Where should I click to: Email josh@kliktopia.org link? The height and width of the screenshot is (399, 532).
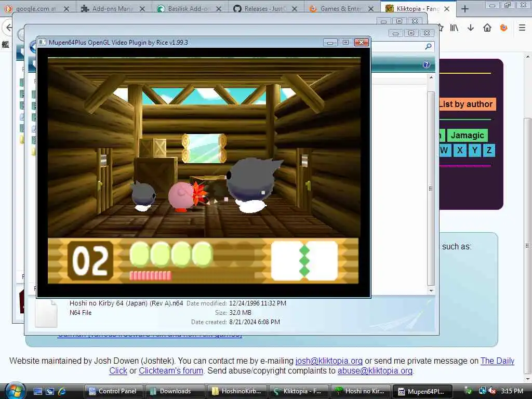[329, 361]
